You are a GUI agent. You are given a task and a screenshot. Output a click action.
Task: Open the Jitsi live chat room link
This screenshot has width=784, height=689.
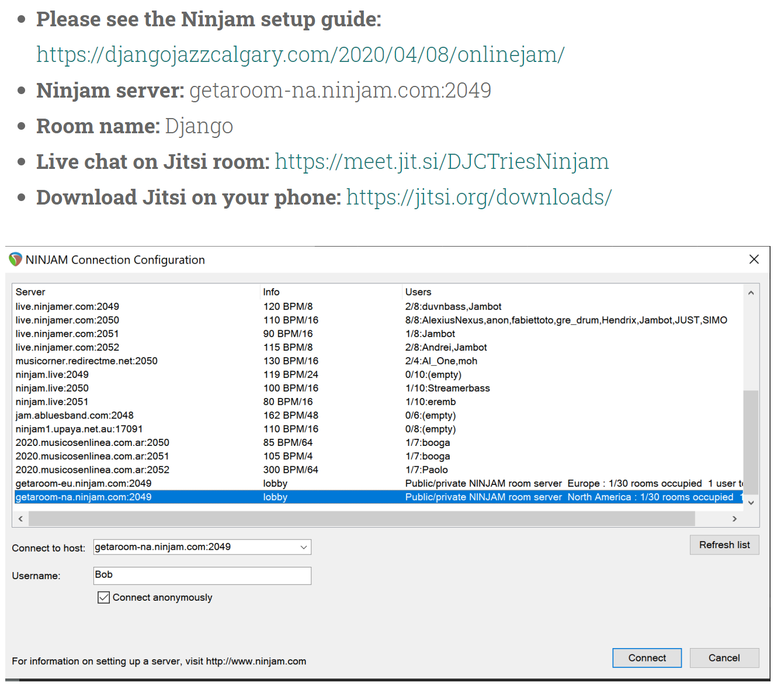click(442, 161)
